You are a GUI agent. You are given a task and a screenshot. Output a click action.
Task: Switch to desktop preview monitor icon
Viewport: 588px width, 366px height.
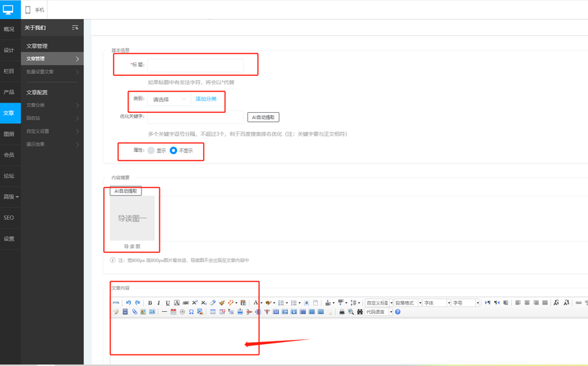(8, 10)
